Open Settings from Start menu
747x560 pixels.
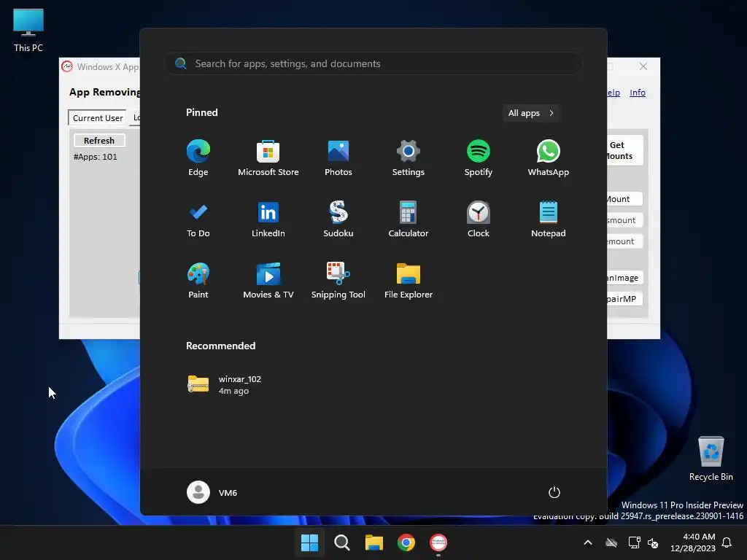pyautogui.click(x=409, y=158)
